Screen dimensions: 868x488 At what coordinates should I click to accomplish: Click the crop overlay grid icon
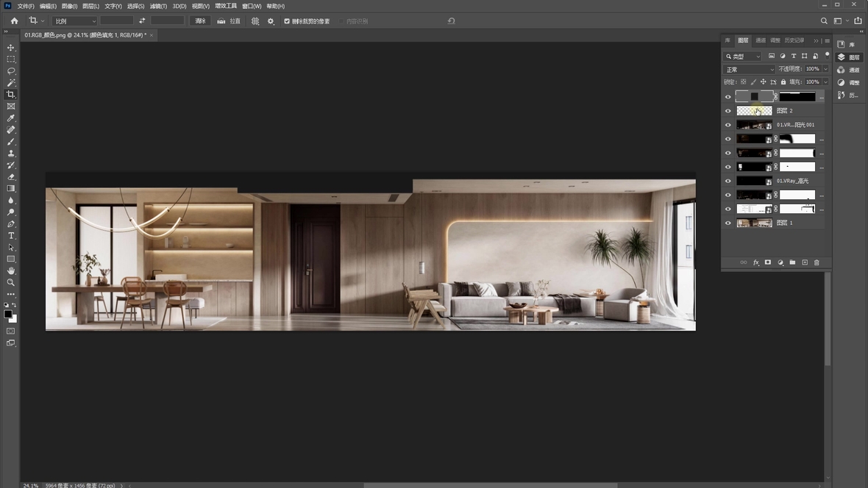pyautogui.click(x=255, y=21)
